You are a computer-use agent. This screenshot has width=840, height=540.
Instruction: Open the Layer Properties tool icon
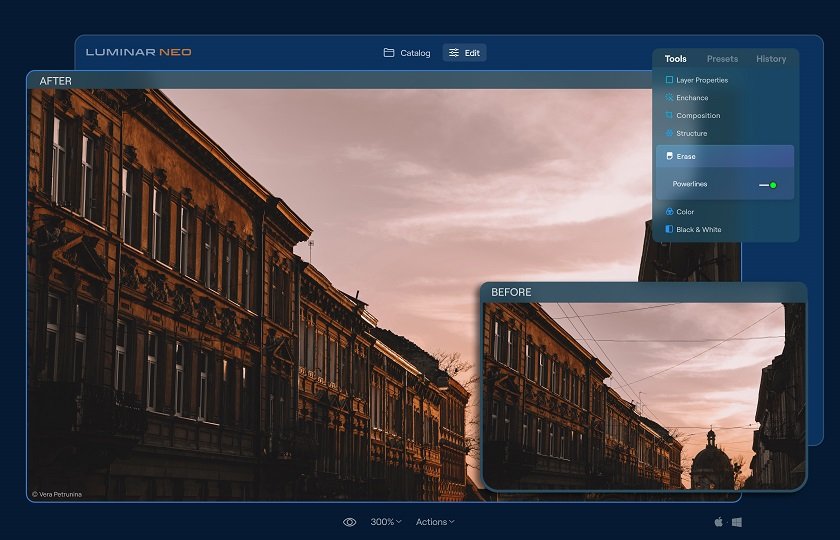[x=669, y=80]
